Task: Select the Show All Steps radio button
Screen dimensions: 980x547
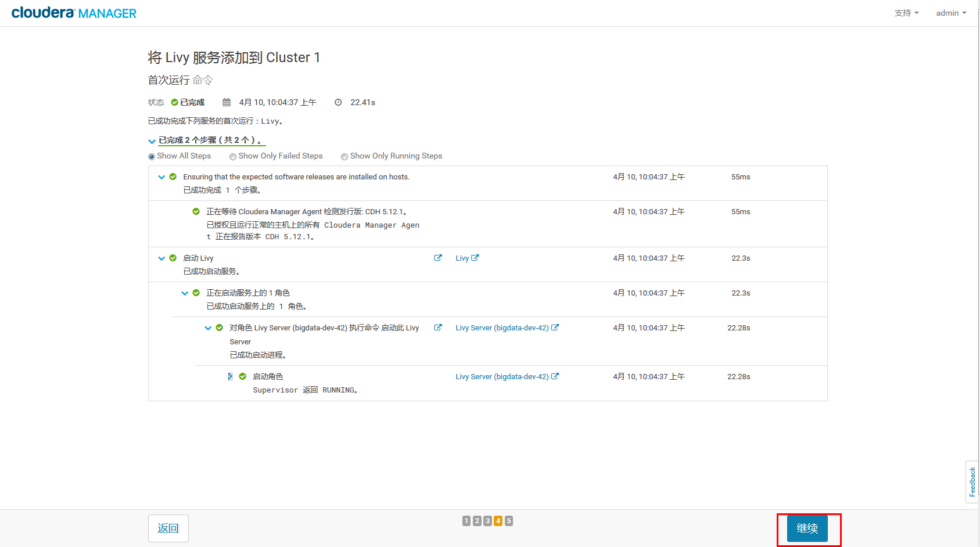Action: point(152,157)
